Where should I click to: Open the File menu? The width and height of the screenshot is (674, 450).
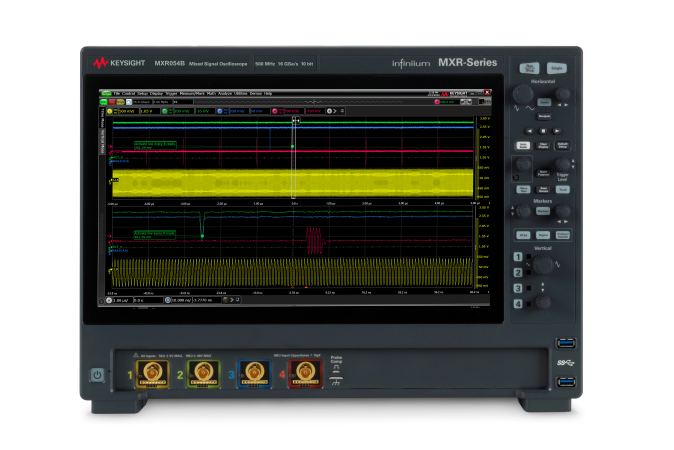116,93
